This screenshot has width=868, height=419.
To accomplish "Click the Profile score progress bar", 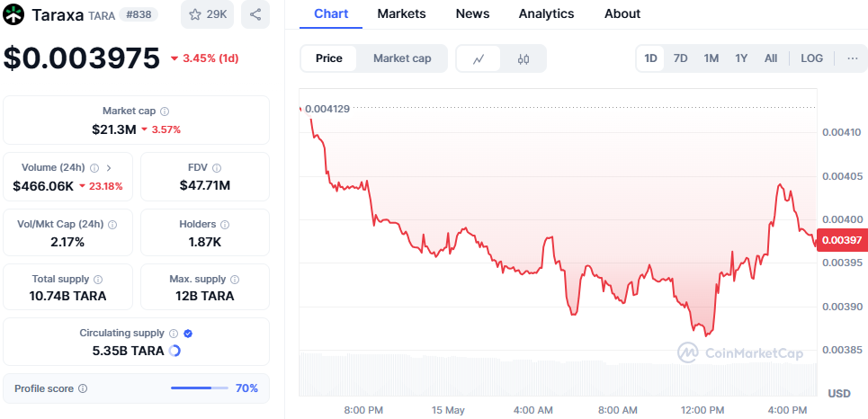I will tap(198, 388).
